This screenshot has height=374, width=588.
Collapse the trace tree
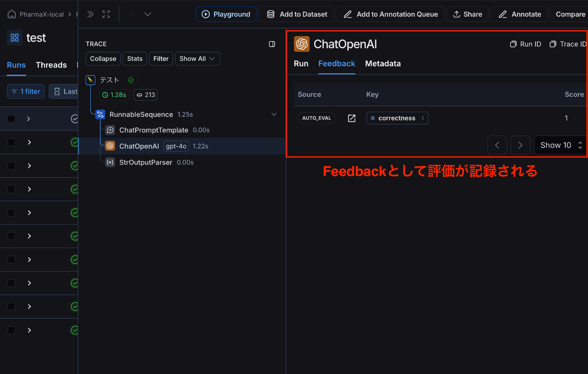[x=103, y=59]
